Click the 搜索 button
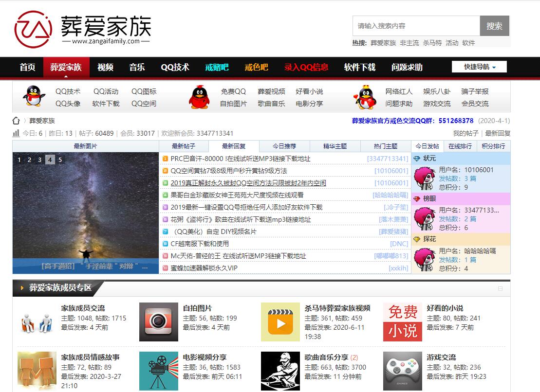Viewport: 540px width, 392px height. 495,26
